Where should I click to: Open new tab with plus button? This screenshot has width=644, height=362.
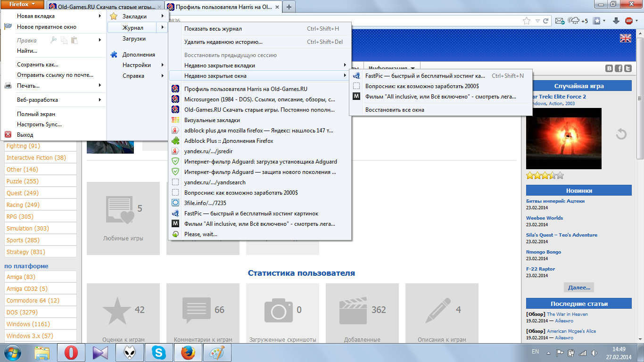(x=289, y=7)
